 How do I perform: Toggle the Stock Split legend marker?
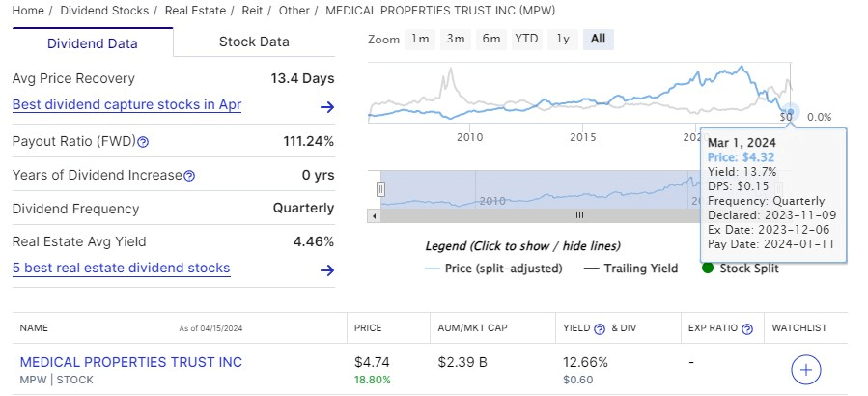coord(741,269)
